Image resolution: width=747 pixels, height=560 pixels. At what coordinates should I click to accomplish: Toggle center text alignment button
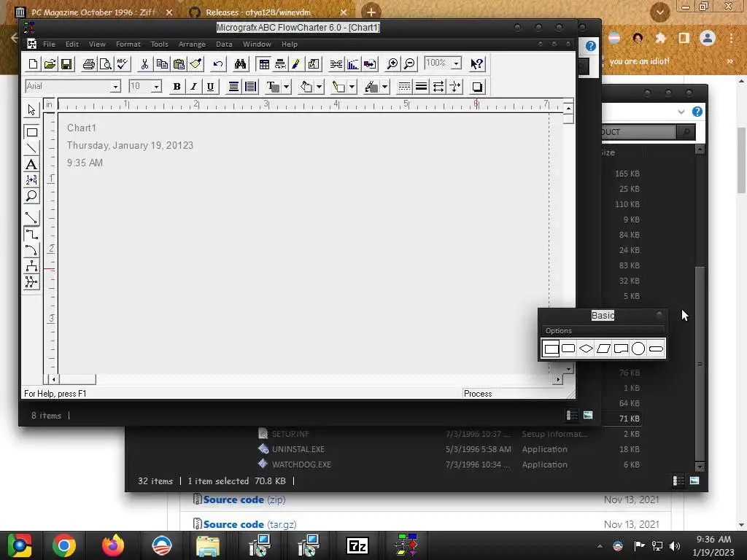pyautogui.click(x=233, y=87)
